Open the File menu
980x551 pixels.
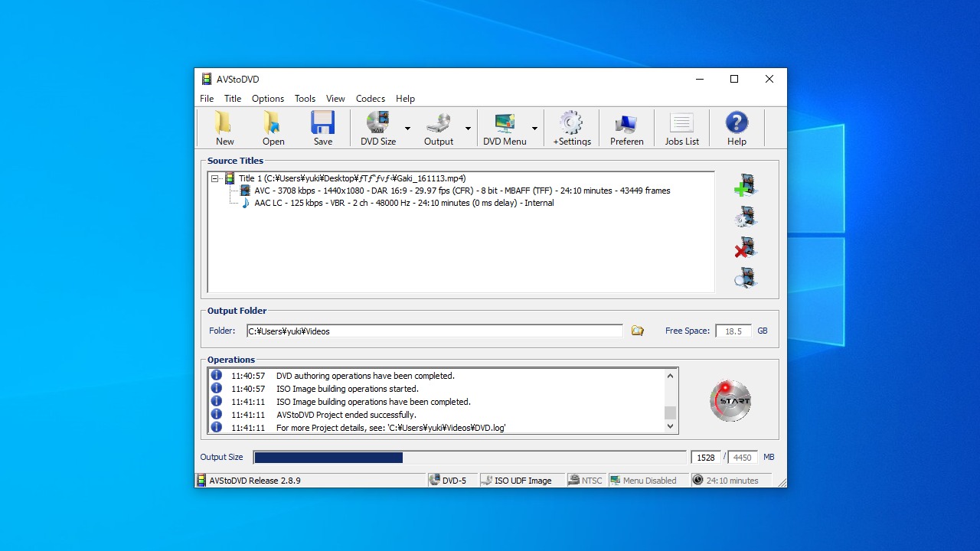pos(207,99)
